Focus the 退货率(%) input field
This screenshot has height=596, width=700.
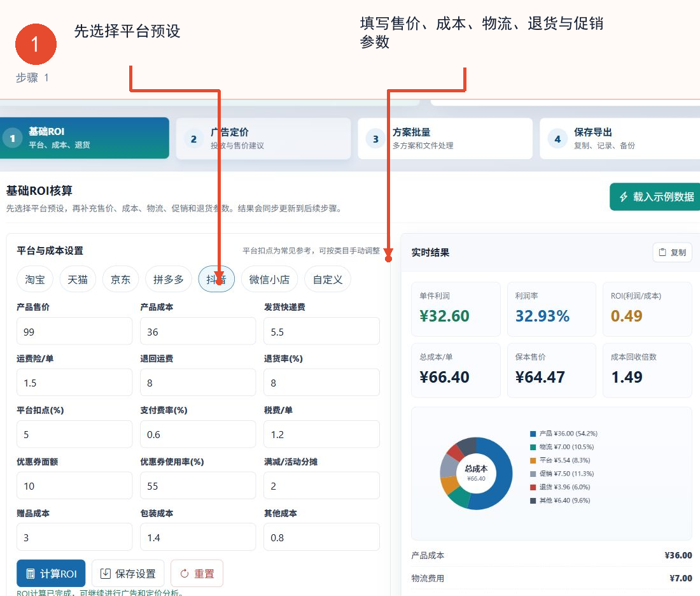click(322, 383)
